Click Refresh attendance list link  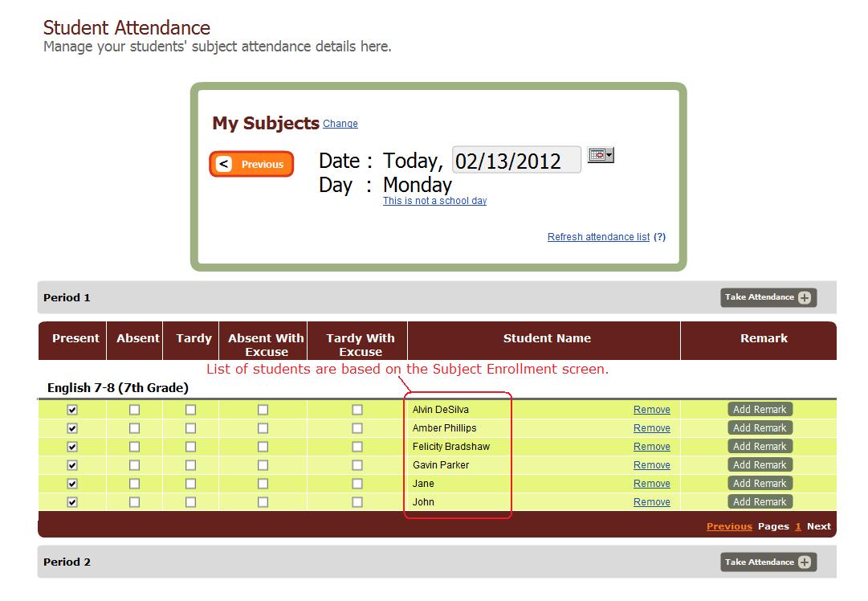pos(598,237)
